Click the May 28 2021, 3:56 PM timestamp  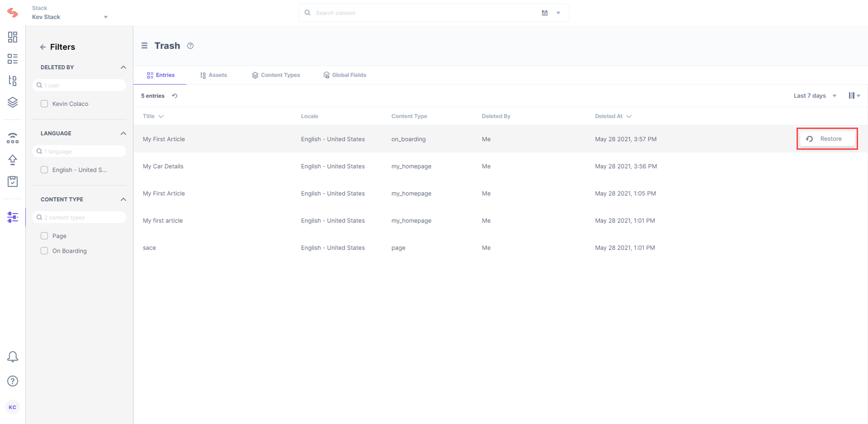click(x=626, y=166)
